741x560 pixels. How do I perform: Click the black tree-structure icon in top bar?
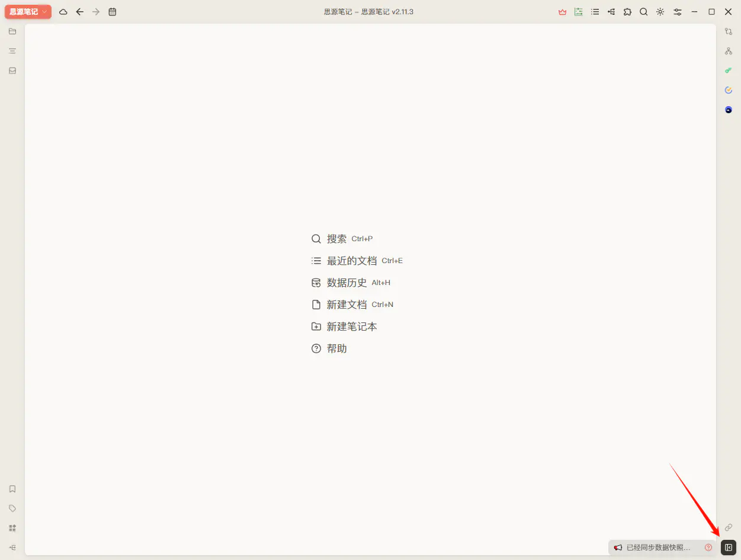click(611, 12)
